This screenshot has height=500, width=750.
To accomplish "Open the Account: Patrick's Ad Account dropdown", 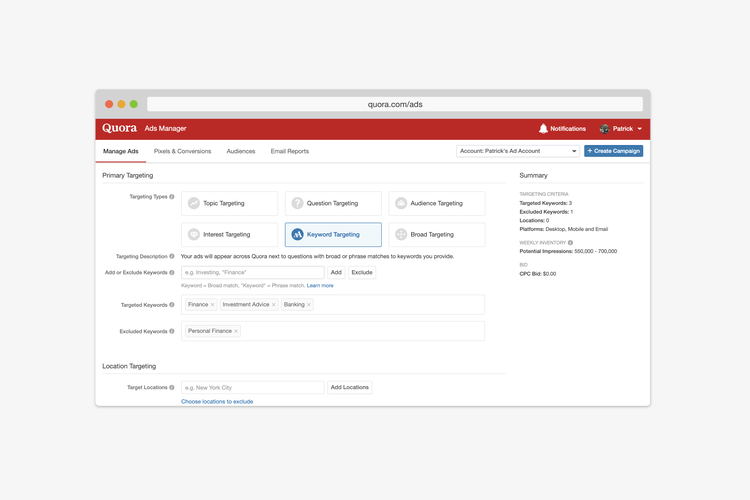I will (x=518, y=151).
